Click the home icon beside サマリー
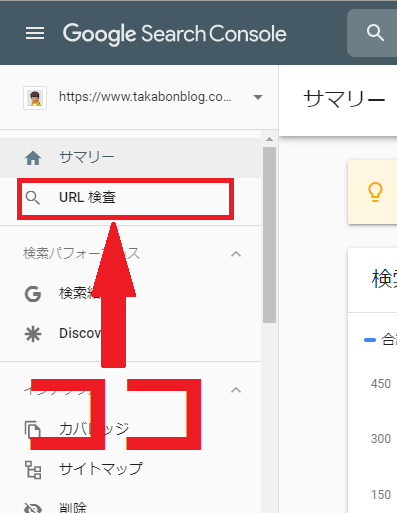Screen dimensions: 397x513 33,158
